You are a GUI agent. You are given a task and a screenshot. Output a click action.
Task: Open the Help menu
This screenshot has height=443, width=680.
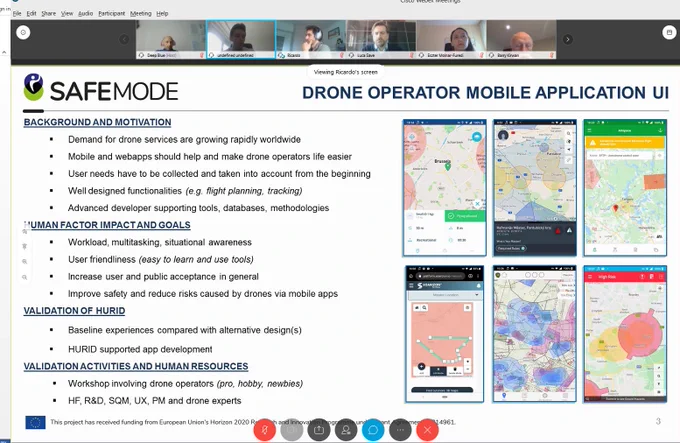pyautogui.click(x=162, y=13)
